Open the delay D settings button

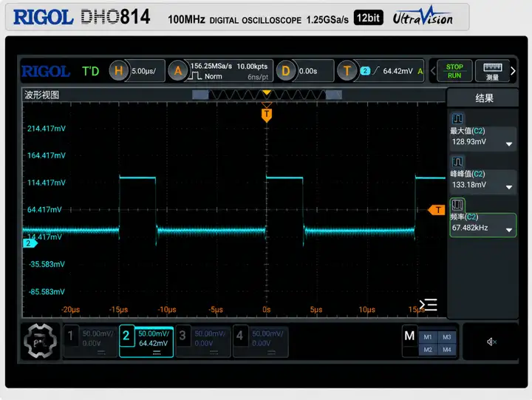286,71
